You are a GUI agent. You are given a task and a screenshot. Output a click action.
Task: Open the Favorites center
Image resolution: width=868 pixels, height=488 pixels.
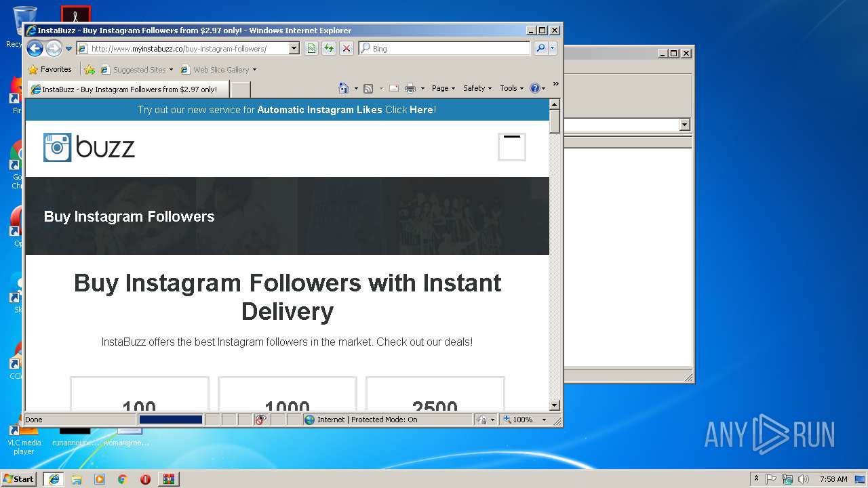50,69
